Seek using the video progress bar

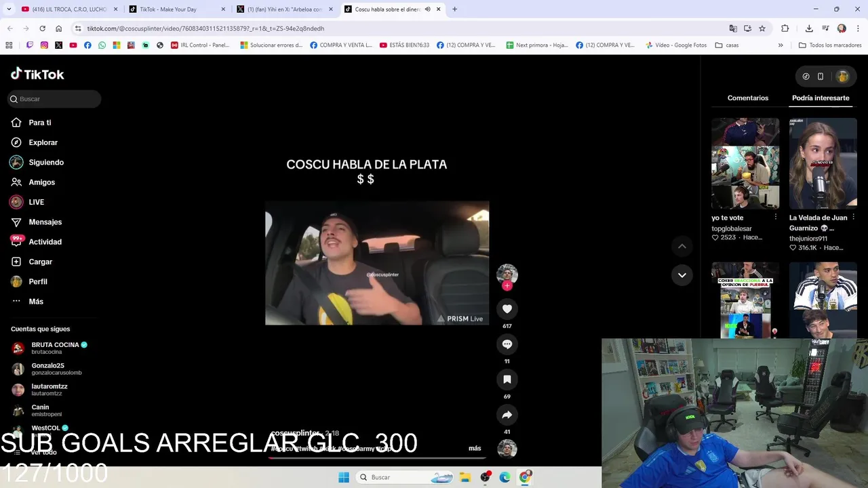[377, 457]
